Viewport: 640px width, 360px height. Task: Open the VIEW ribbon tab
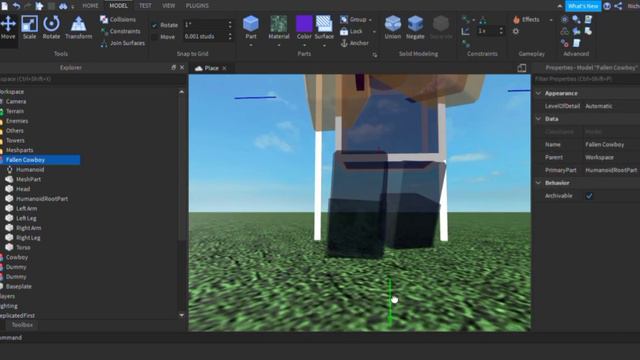(x=169, y=6)
